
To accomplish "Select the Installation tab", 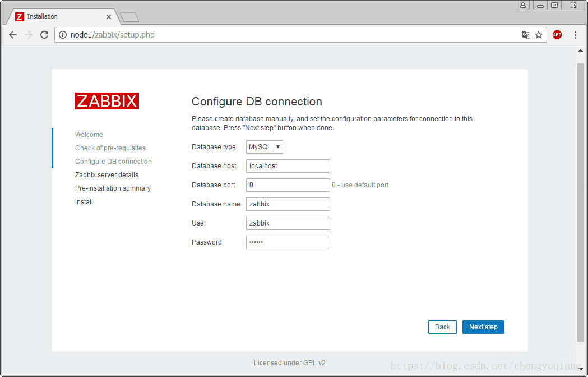I will (x=62, y=16).
